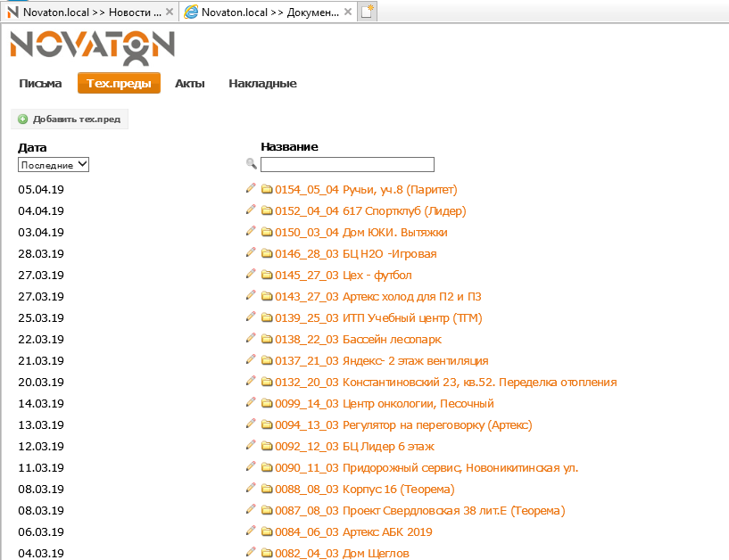This screenshot has width=729, height=560.
Task: Click the magnifier search icon near Название
Action: point(251,164)
